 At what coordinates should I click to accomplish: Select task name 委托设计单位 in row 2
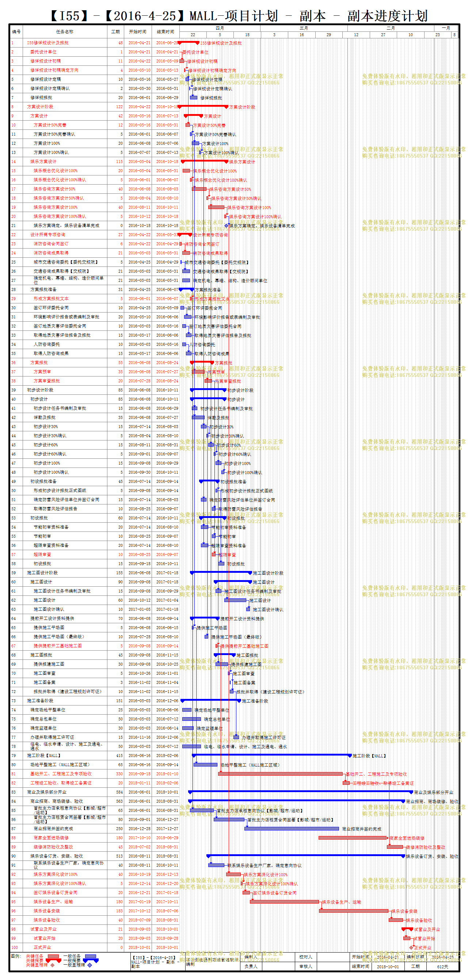coord(43,52)
